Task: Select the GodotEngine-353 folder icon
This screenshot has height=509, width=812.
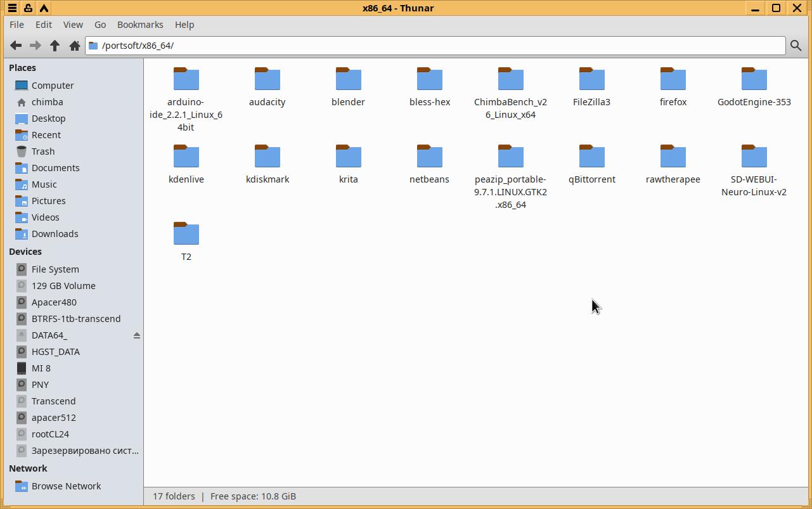Action: pos(754,79)
